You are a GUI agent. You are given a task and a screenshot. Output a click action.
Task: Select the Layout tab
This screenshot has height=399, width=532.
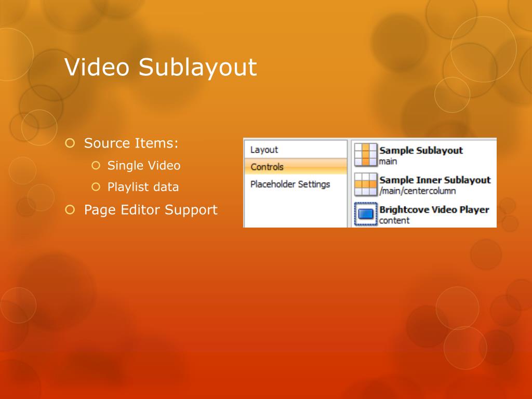296,150
